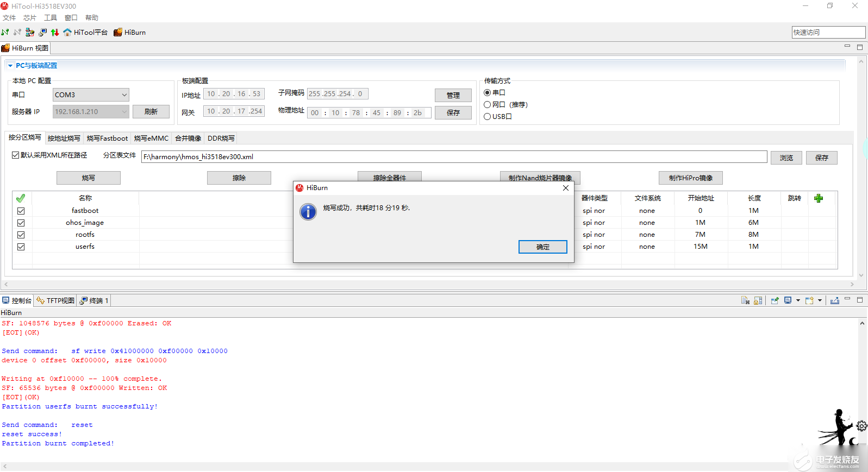Open new console dropdown arrow

[820, 300]
